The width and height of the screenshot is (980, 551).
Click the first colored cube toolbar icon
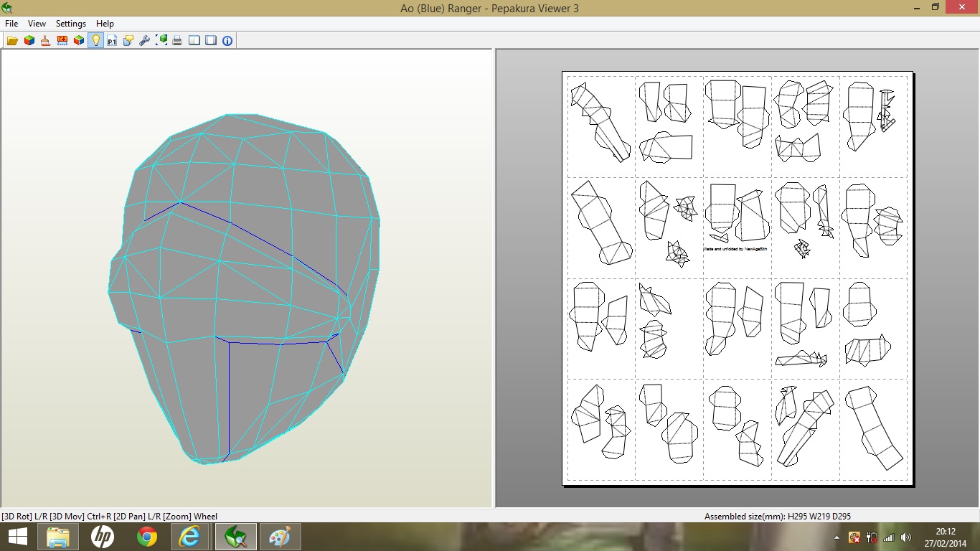point(29,40)
